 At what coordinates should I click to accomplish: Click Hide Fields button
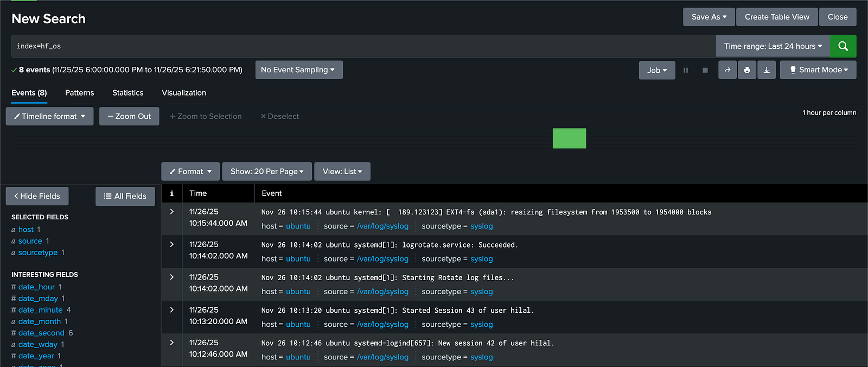[x=37, y=196]
